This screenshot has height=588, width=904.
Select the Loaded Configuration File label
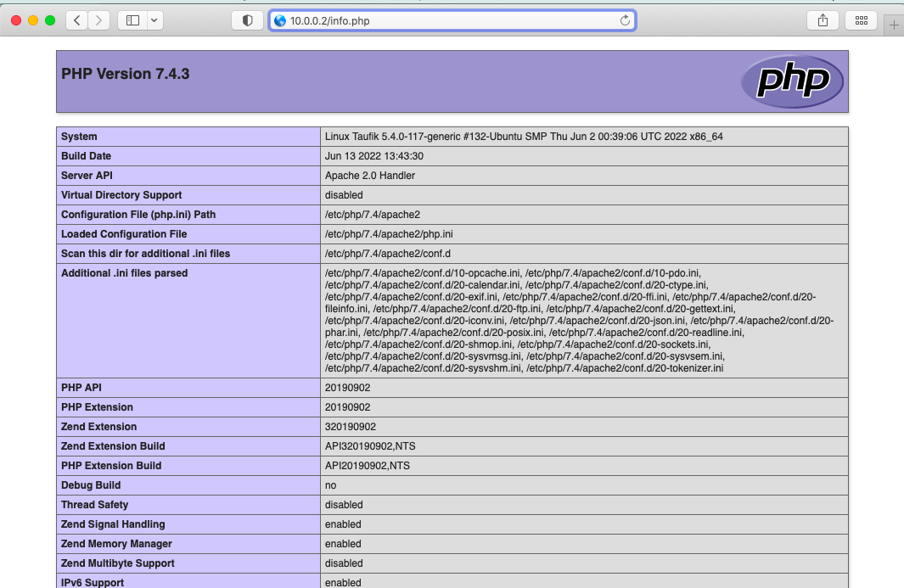pos(124,235)
